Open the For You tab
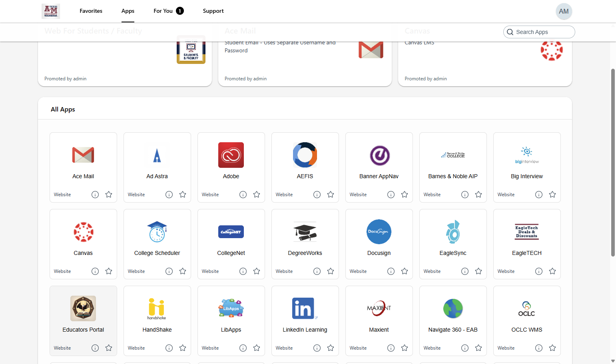 168,11
